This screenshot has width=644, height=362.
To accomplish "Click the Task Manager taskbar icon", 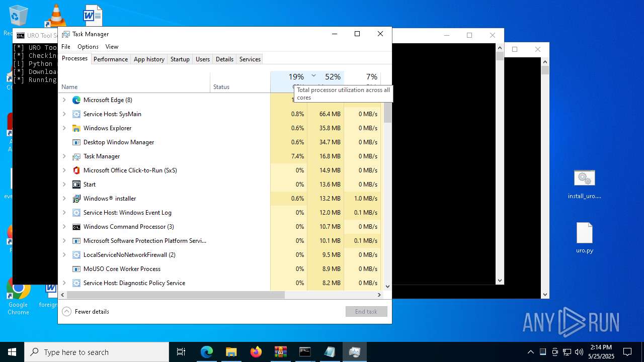I will [354, 352].
